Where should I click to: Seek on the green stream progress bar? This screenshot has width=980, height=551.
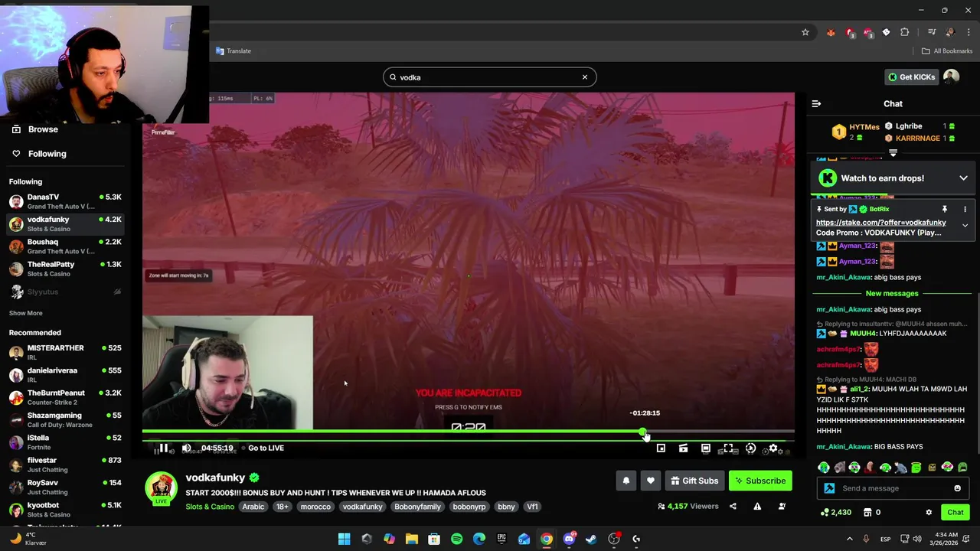click(x=468, y=432)
